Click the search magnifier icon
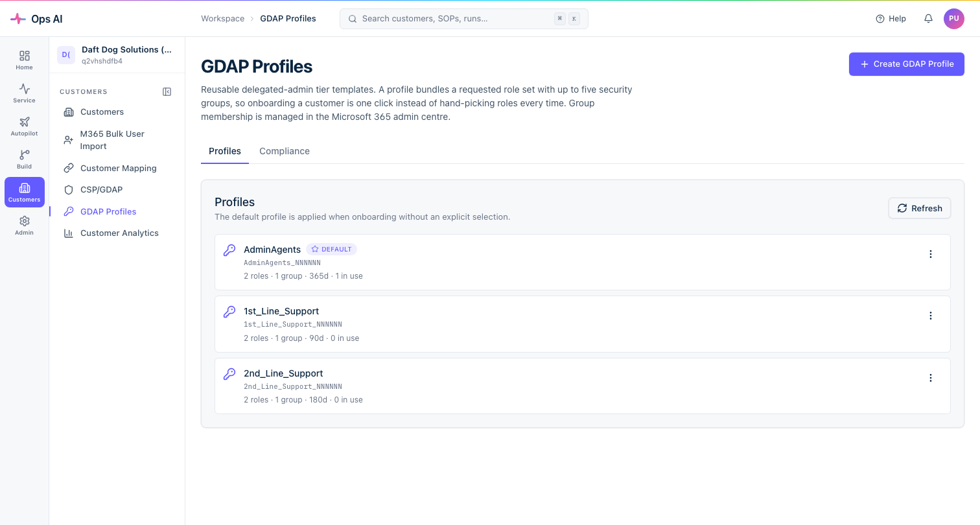Screen dimensions: 980x525 [353, 19]
